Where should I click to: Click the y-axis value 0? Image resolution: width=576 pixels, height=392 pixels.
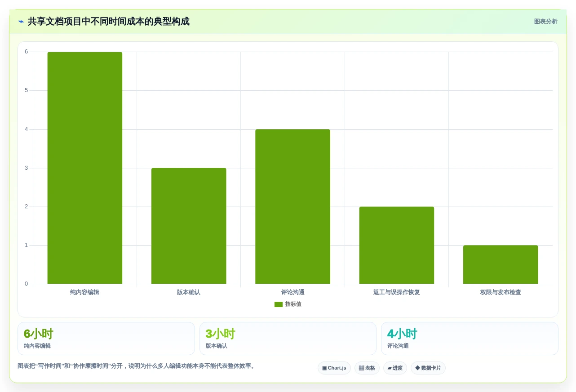pos(26,284)
